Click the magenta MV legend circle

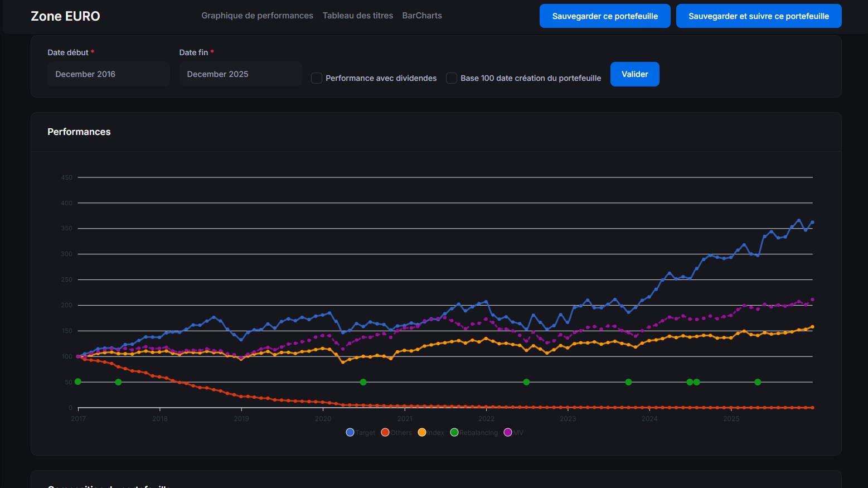click(507, 432)
